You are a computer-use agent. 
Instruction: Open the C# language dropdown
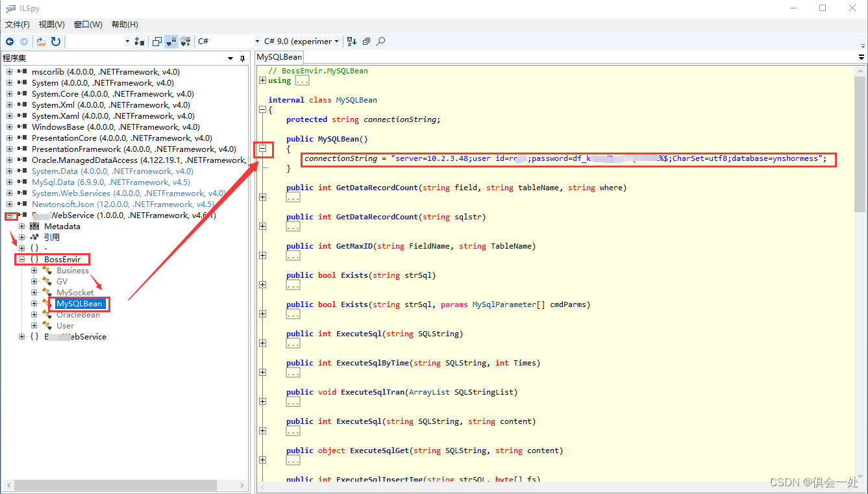[x=227, y=42]
